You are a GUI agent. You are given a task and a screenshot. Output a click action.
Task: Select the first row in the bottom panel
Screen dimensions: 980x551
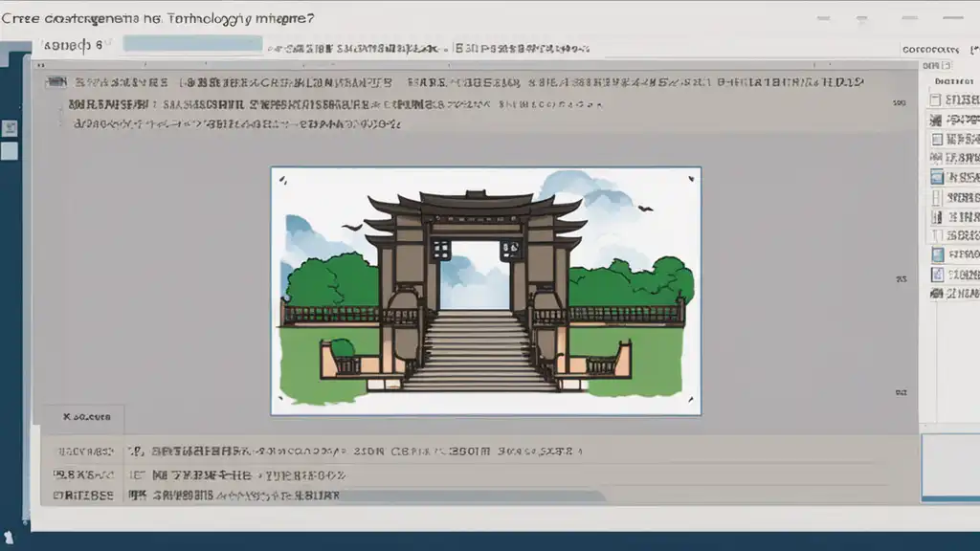(x=479, y=452)
